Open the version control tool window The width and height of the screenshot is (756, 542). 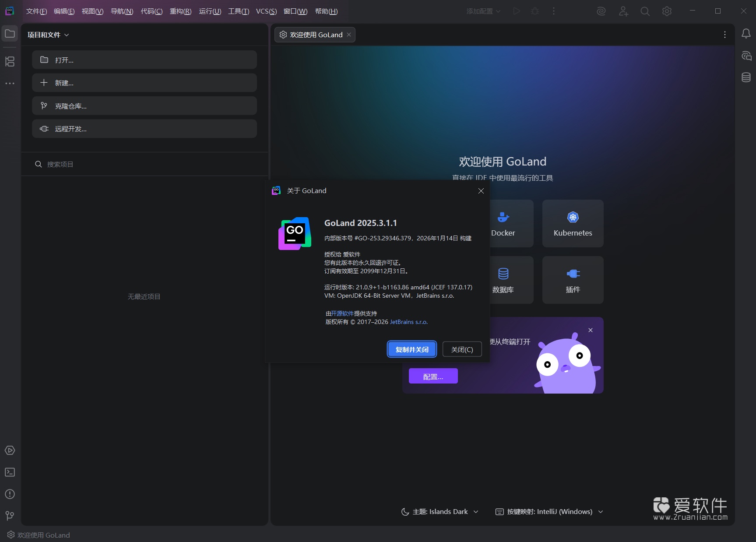click(x=10, y=516)
